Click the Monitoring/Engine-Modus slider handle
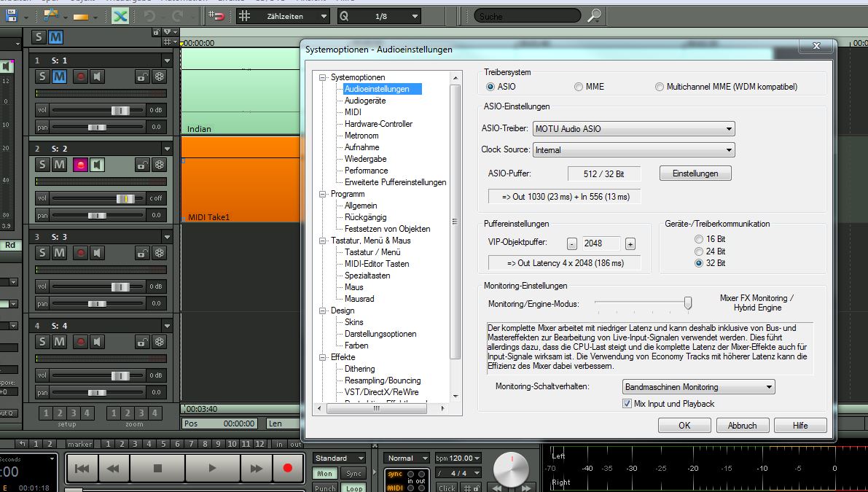Image resolution: width=868 pixels, height=492 pixels. click(687, 302)
